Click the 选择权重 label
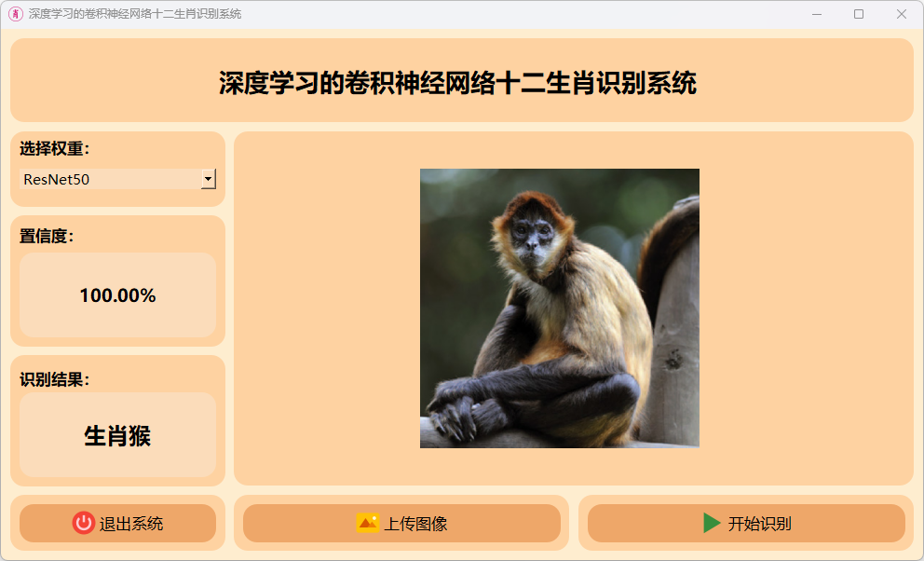This screenshot has height=561, width=924. 55,148
